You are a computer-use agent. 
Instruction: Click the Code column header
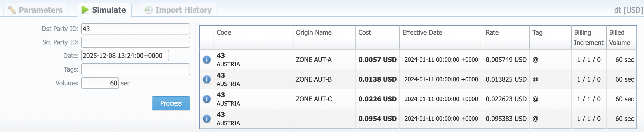[x=224, y=33]
